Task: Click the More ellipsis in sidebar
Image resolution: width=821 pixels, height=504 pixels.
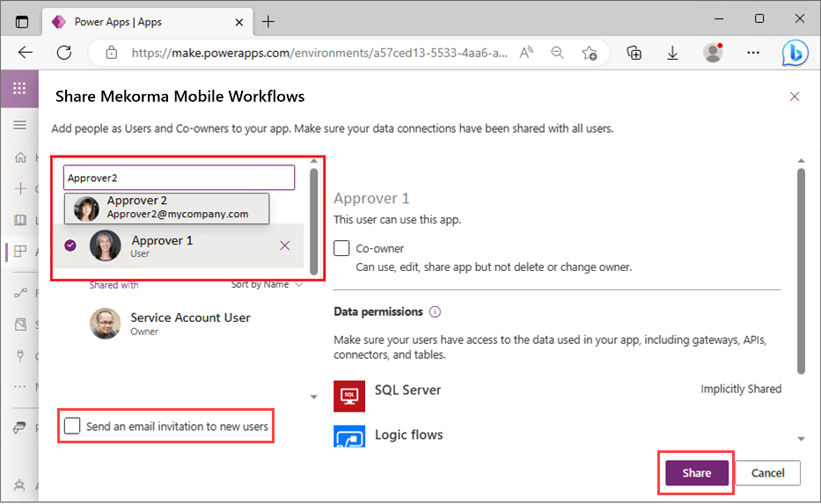Action: pos(20,387)
